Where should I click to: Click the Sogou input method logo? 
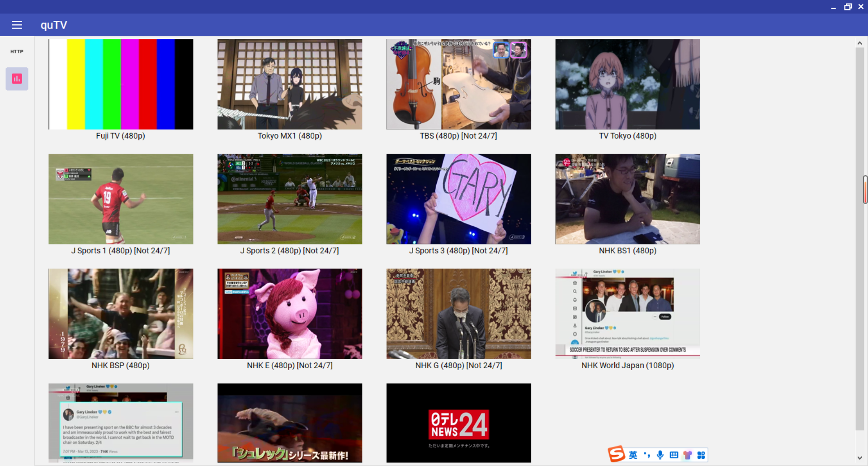tap(617, 454)
